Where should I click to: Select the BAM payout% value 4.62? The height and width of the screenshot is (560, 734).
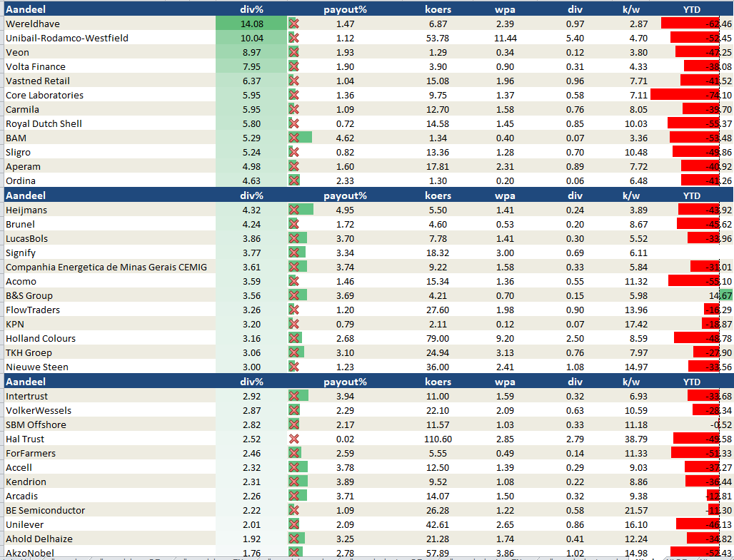click(345, 138)
